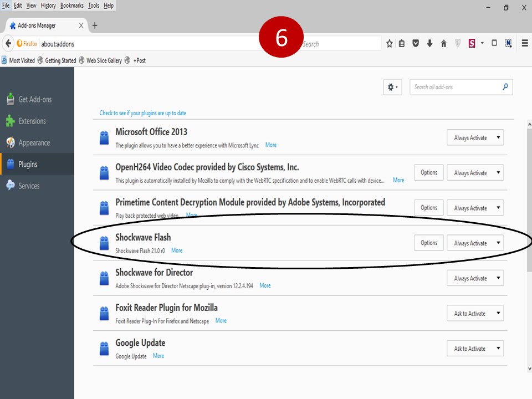
Task: Click Most Visited bookmark
Action: [18, 60]
